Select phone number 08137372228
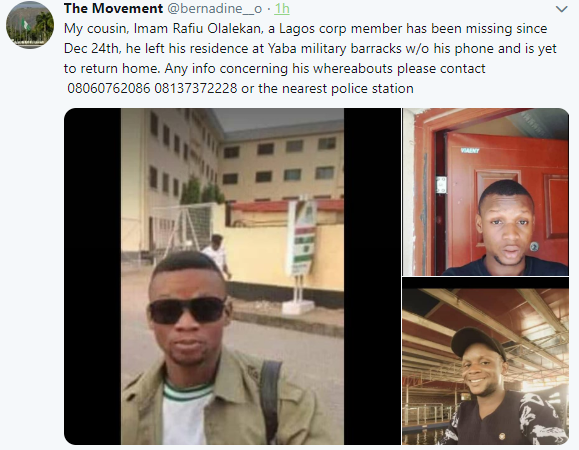Image resolution: width=579 pixels, height=450 pixels. (196, 89)
